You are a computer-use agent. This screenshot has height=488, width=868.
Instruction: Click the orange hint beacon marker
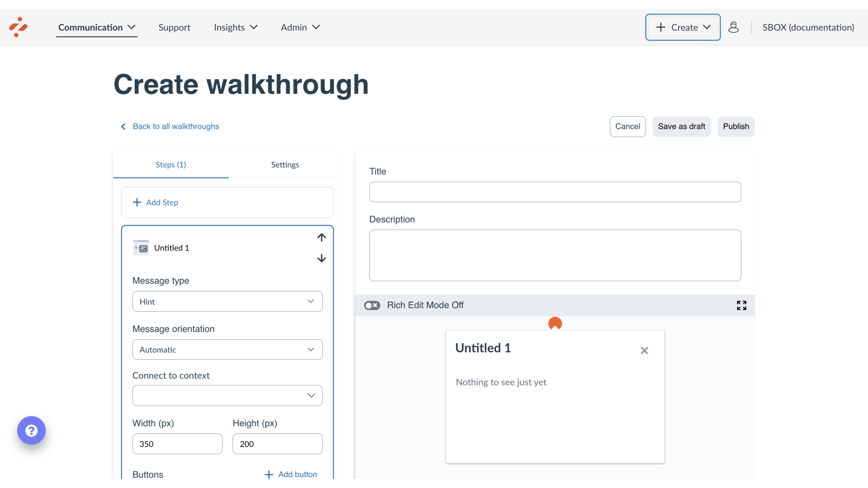click(555, 323)
